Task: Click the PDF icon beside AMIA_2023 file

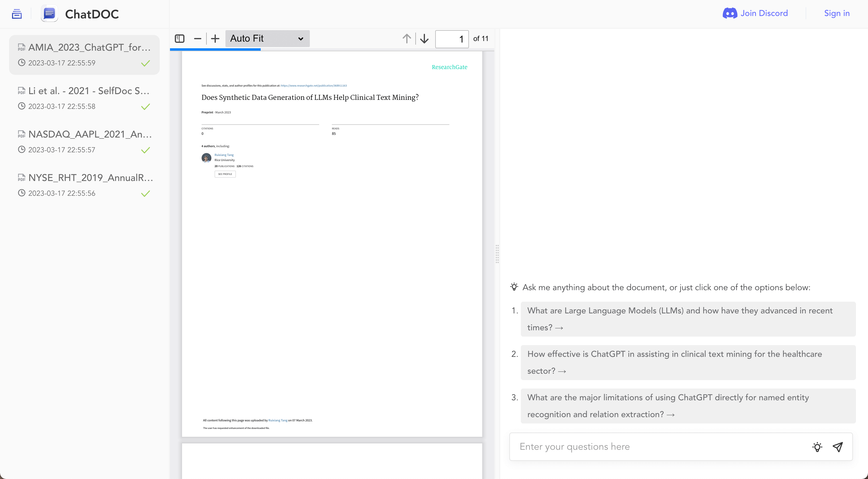Action: tap(22, 47)
